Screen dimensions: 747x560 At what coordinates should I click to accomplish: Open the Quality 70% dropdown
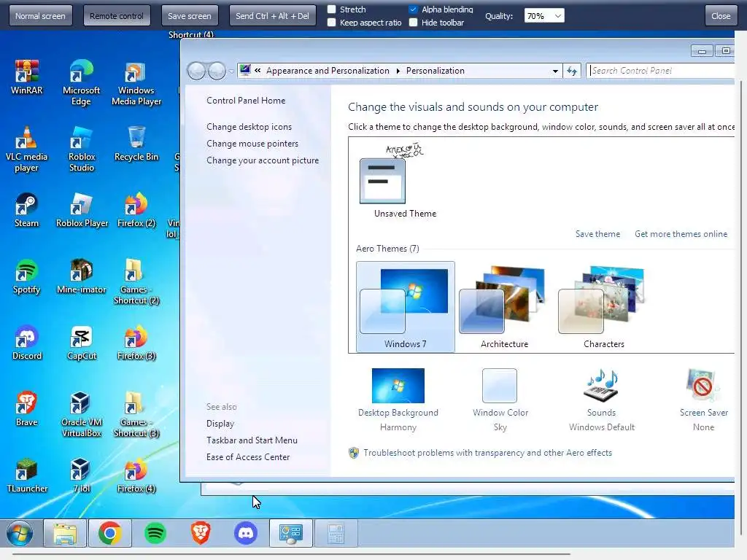544,16
